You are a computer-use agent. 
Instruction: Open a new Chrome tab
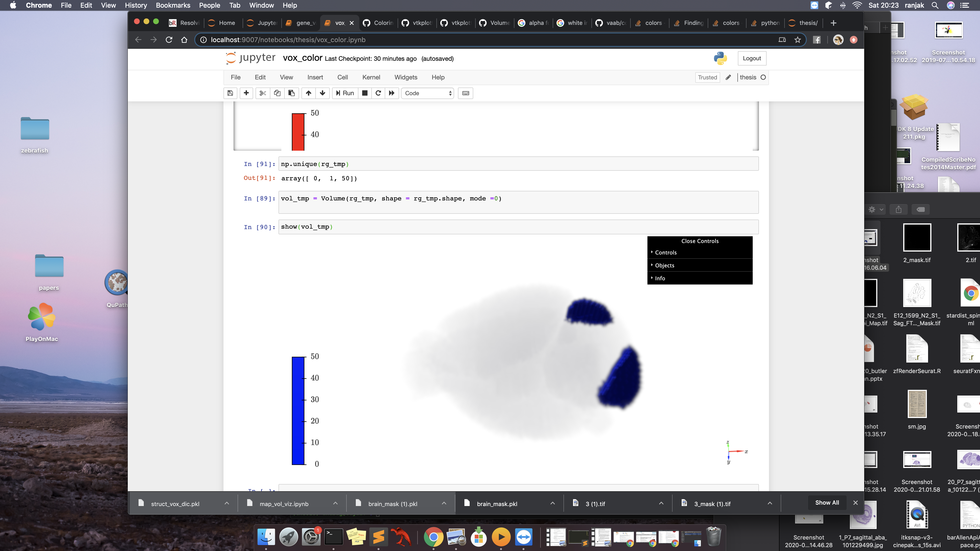click(x=833, y=23)
